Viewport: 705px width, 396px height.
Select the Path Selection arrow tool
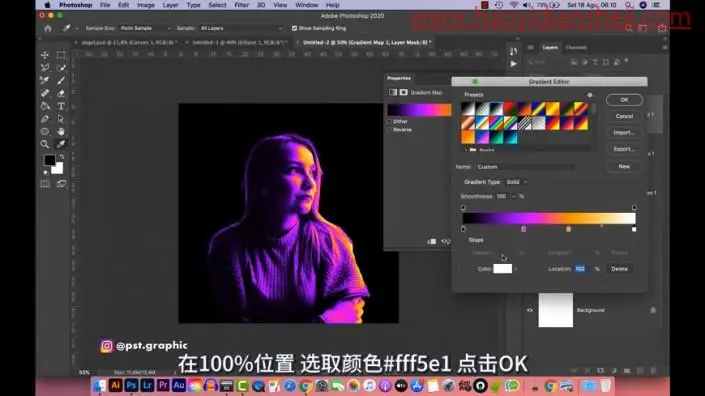point(61,119)
